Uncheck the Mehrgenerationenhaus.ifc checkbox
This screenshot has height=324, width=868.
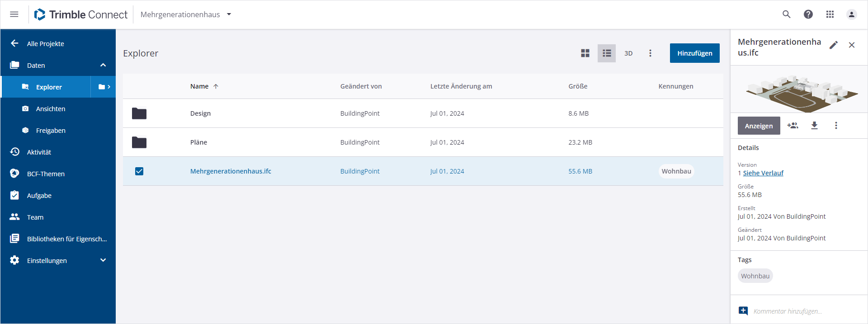coord(139,171)
